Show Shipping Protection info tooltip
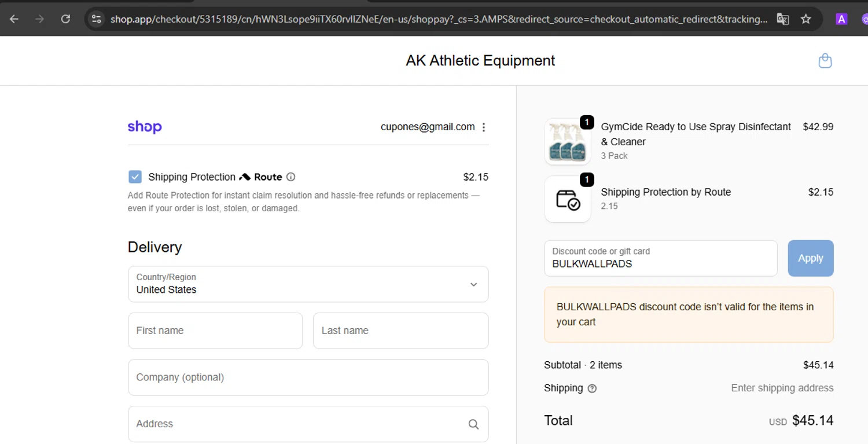 (x=291, y=177)
